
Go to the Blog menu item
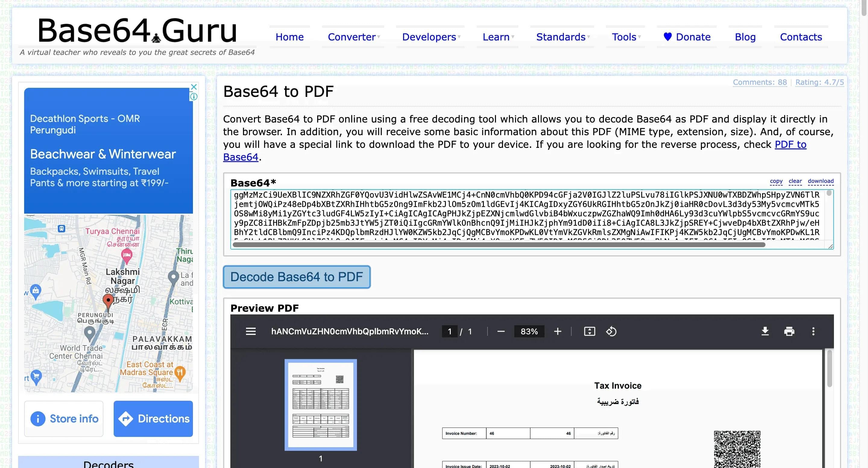[745, 37]
